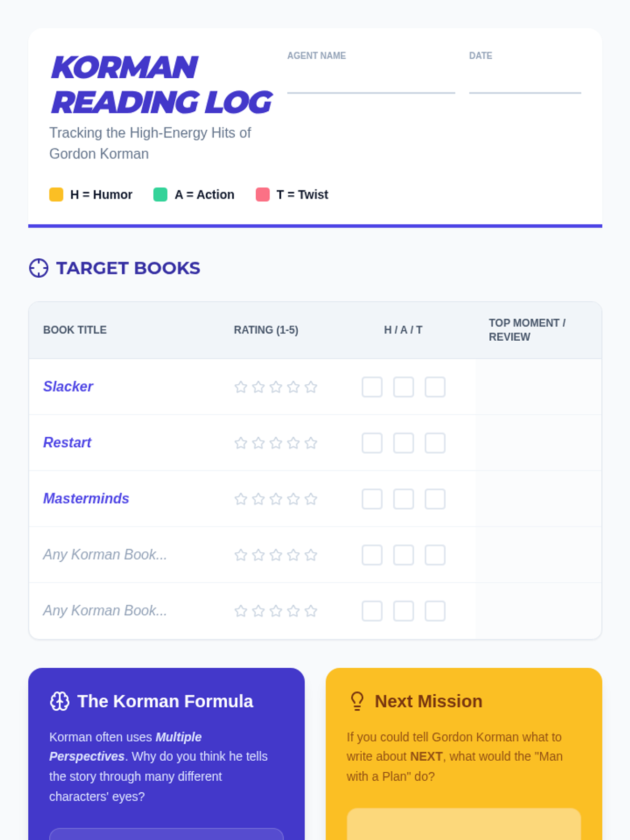Check Humor box on last Any Korman Book row

(x=372, y=611)
